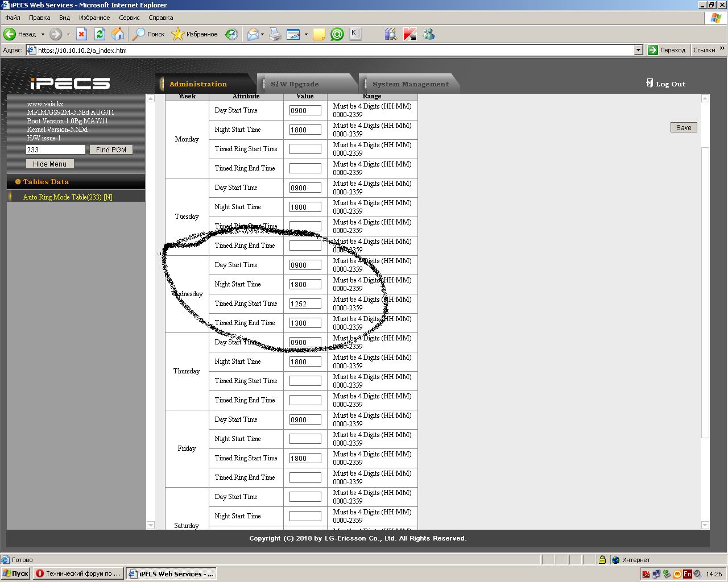
Task: Open the Mail envelope toolbar icon
Action: tap(253, 34)
